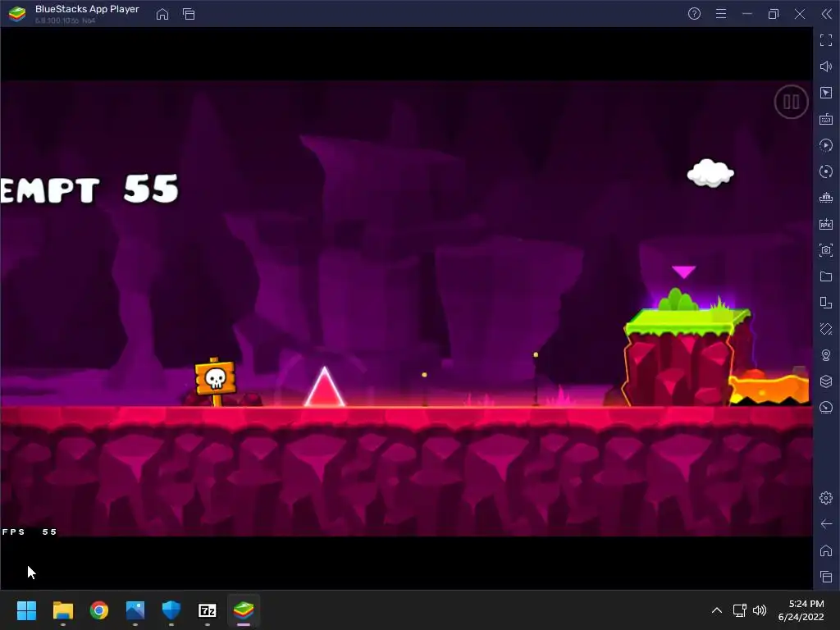The image size is (840, 630).
Task: Open Windows Security shield on taskbar
Action: pos(171,610)
